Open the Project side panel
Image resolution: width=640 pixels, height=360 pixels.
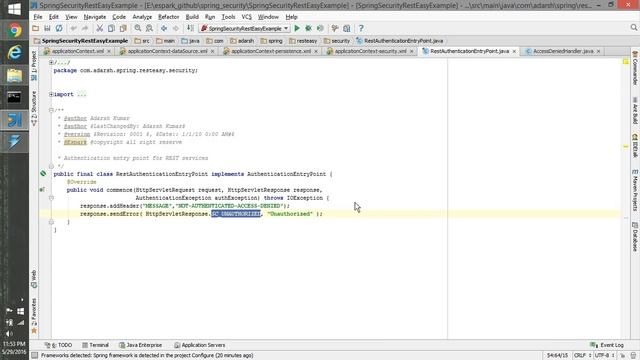(34, 66)
